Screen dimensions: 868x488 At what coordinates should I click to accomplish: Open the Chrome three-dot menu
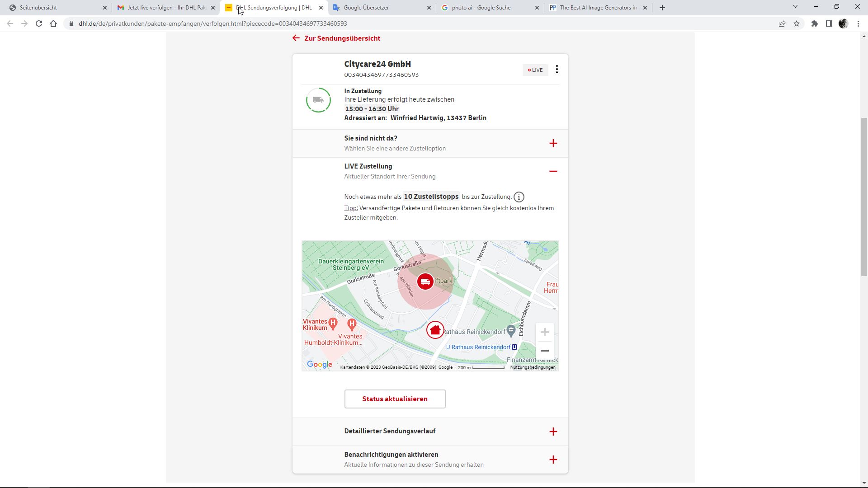[x=858, y=23]
